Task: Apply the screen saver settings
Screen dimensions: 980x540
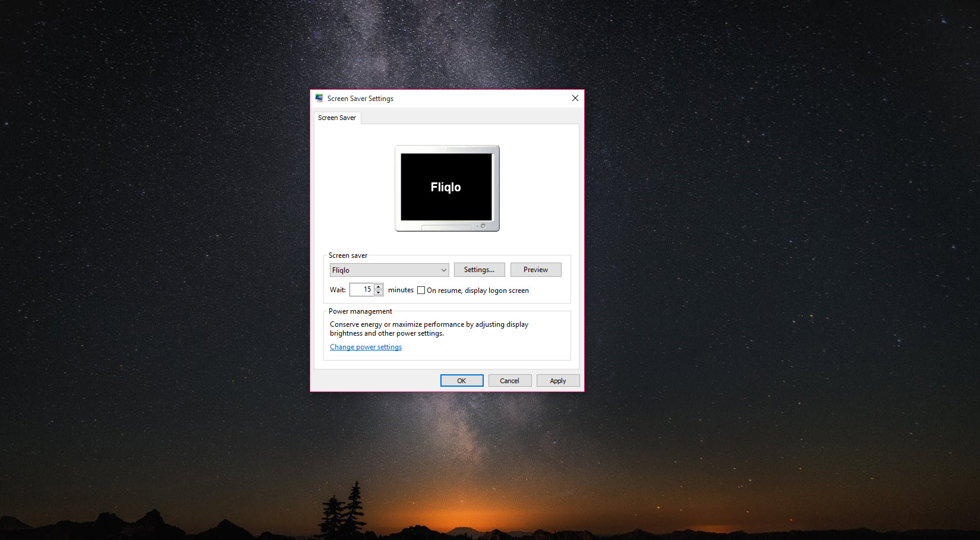Action: pyautogui.click(x=557, y=381)
